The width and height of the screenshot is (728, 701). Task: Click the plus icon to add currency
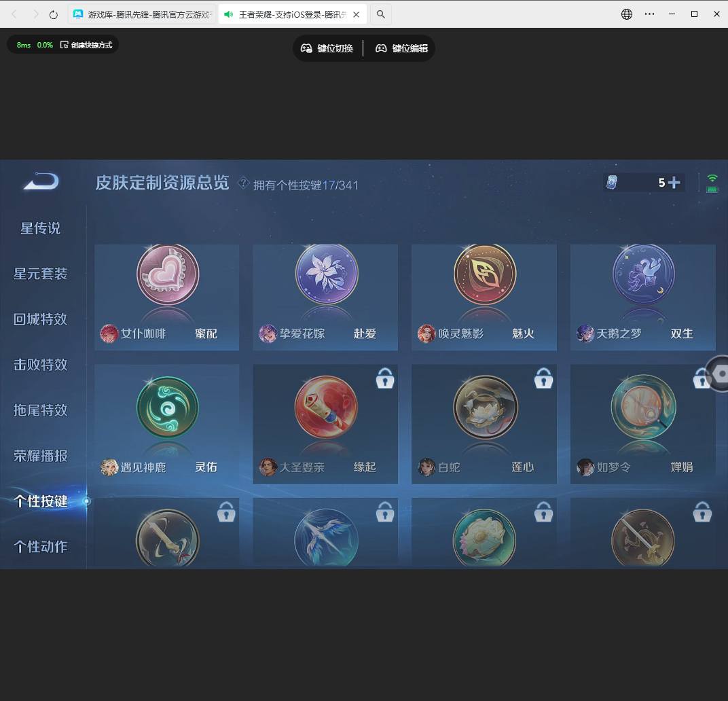tap(673, 182)
